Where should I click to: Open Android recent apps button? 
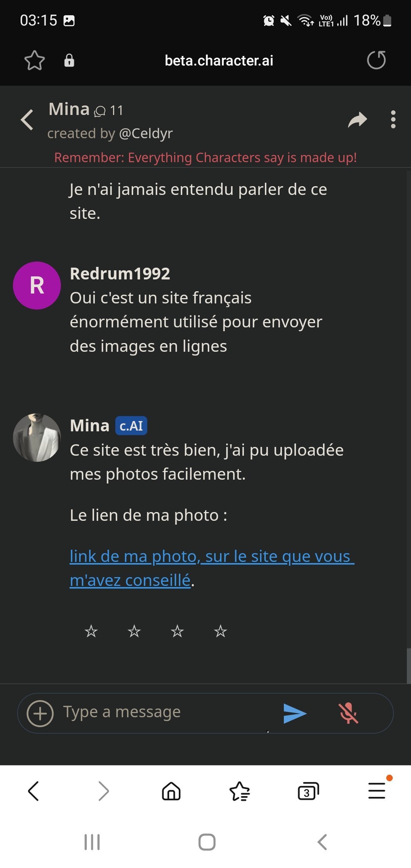click(x=92, y=842)
